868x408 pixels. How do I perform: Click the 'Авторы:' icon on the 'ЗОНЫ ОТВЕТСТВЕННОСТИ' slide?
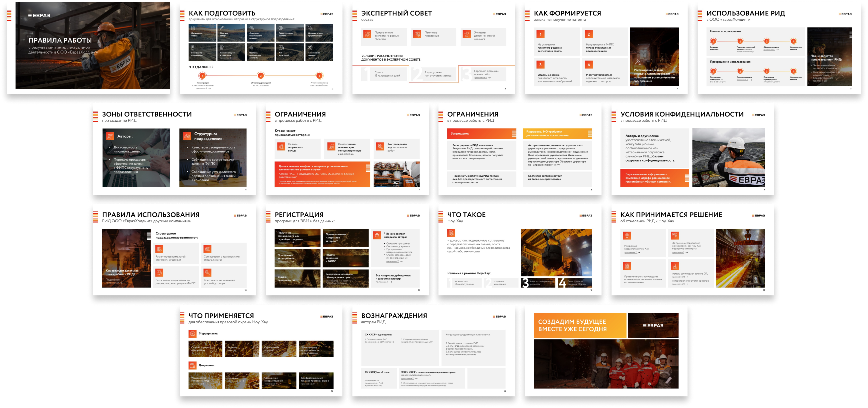(x=110, y=136)
